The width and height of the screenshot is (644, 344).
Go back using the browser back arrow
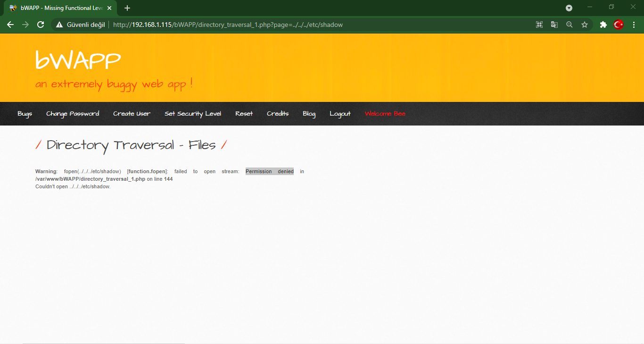tap(10, 25)
